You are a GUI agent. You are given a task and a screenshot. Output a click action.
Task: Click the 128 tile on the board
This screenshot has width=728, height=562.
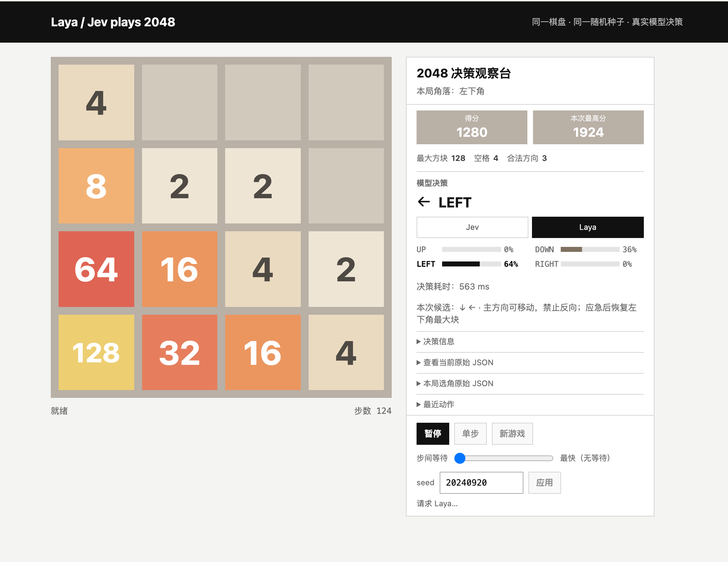[x=96, y=352]
